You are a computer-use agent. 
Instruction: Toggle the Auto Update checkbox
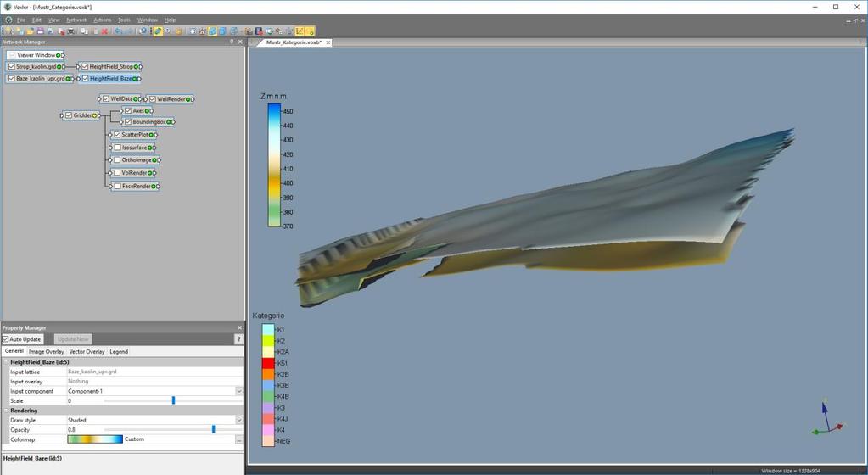(6, 338)
